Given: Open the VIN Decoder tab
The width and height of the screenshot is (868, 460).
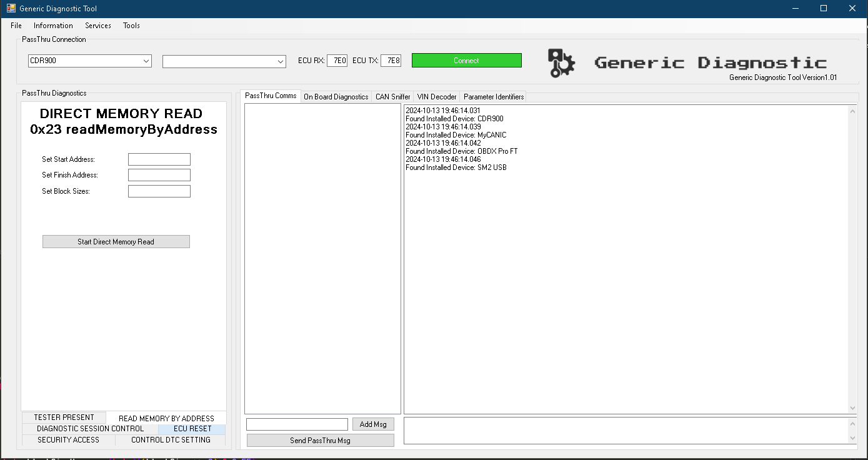Looking at the screenshot, I should 436,97.
